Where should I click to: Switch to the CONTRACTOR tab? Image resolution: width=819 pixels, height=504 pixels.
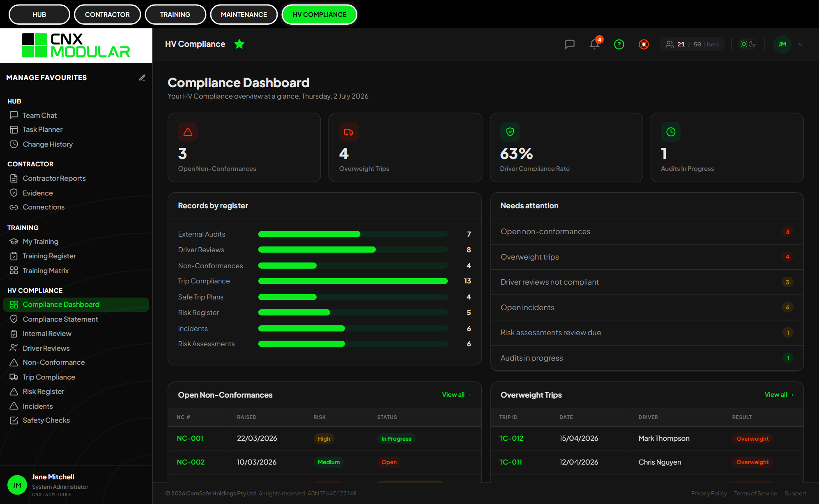tap(107, 14)
